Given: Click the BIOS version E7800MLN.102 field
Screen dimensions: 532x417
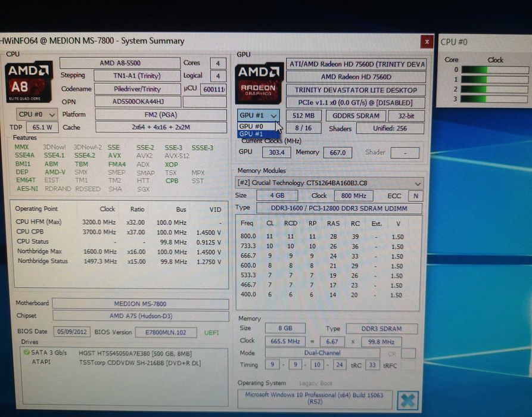Looking at the screenshot, I should [x=166, y=332].
